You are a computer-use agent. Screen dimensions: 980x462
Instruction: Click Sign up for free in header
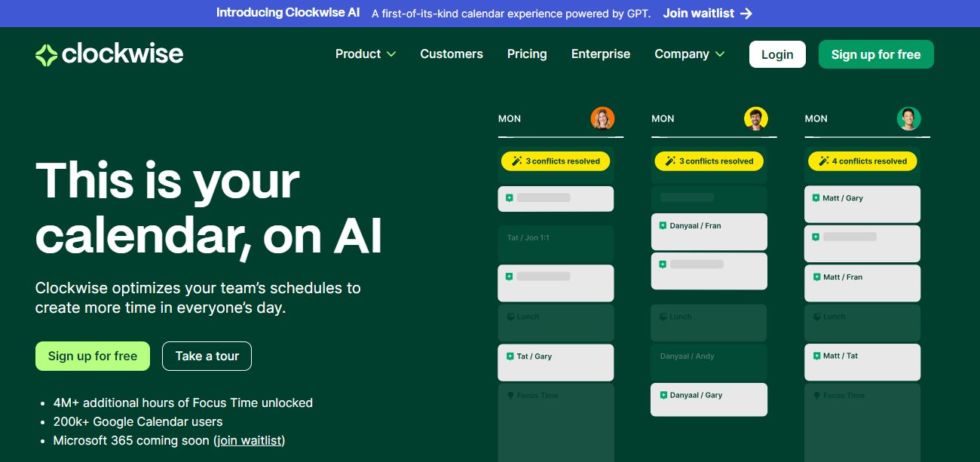pyautogui.click(x=876, y=54)
